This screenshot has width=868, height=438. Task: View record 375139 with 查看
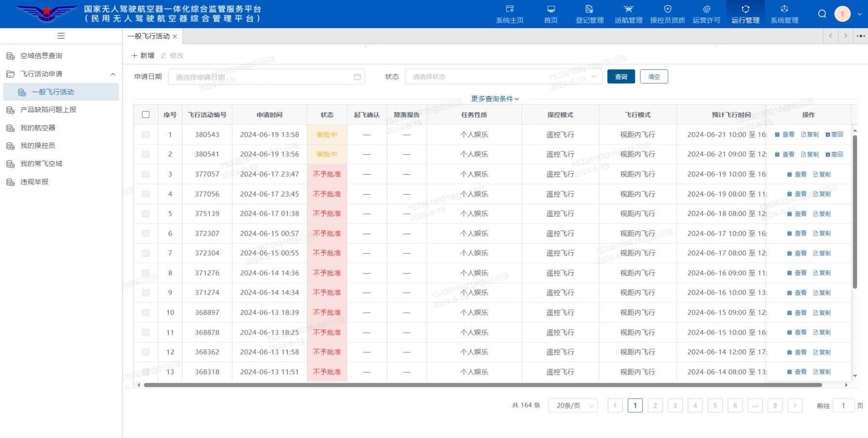[797, 213]
